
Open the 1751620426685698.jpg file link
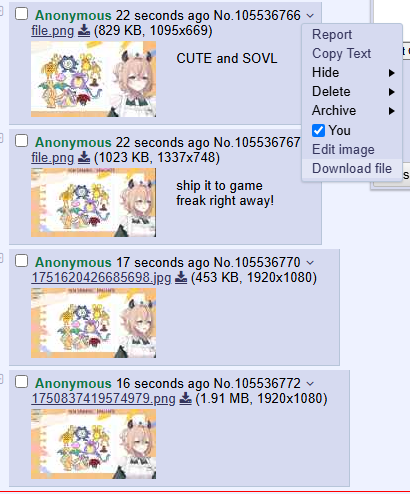tap(101, 278)
